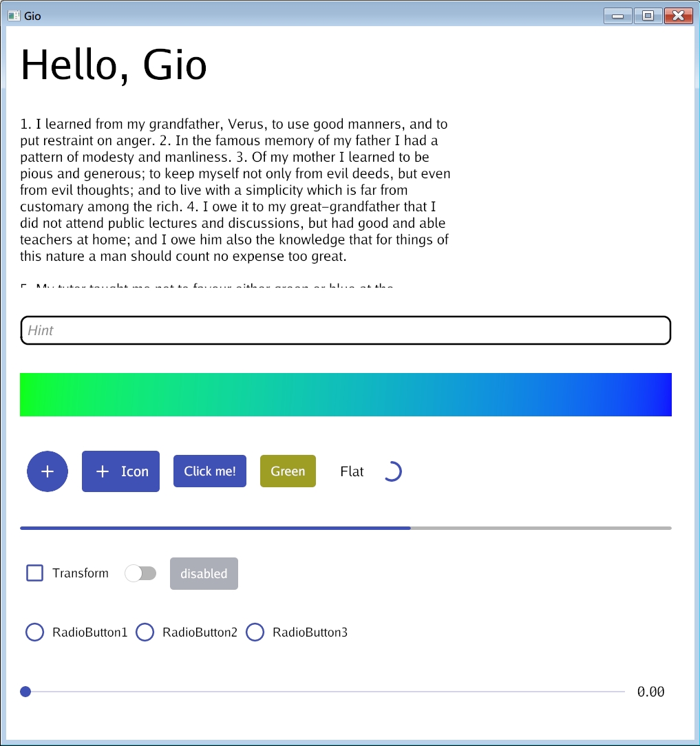Click the blue progress bar

point(215,528)
